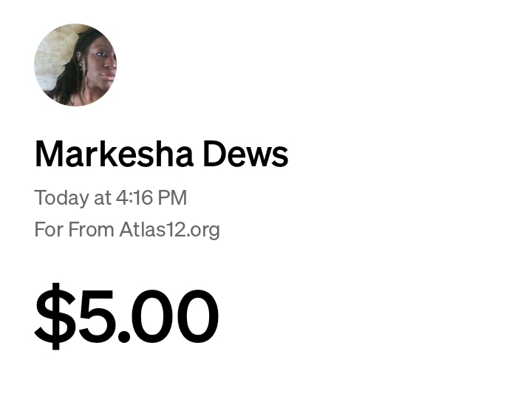This screenshot has width=532, height=405.
Task: Open the Atlas12.org link text
Action: pyautogui.click(x=170, y=230)
